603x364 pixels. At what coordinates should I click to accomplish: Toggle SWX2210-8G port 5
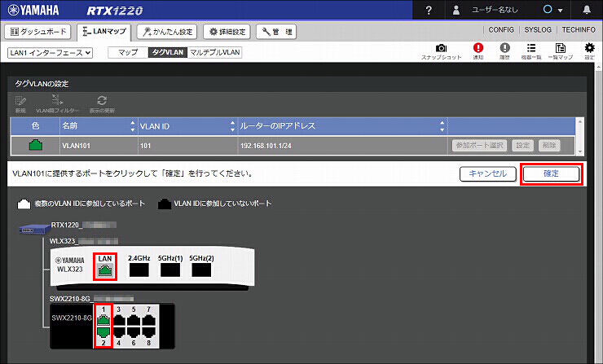click(x=134, y=320)
